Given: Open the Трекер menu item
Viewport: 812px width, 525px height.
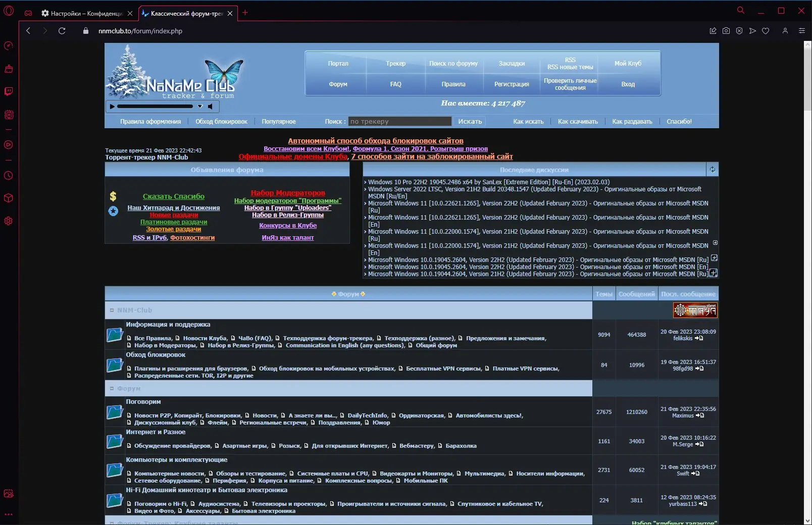Looking at the screenshot, I should pyautogui.click(x=396, y=64).
